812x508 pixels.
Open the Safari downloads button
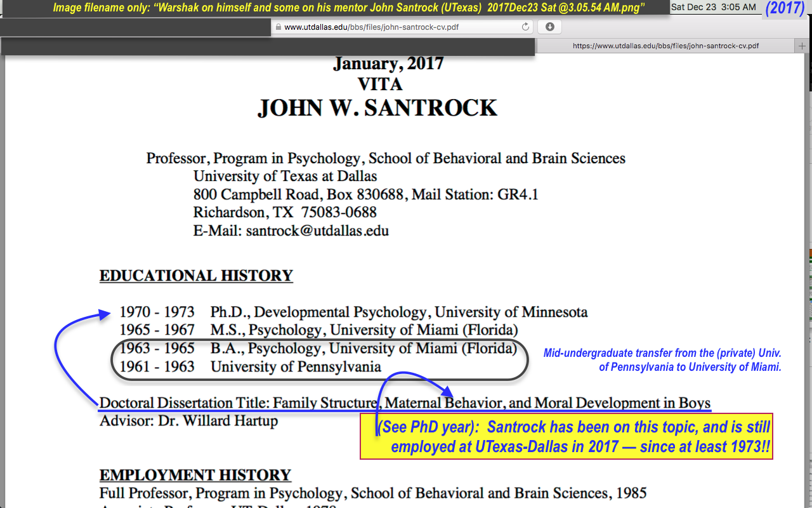pos(549,27)
